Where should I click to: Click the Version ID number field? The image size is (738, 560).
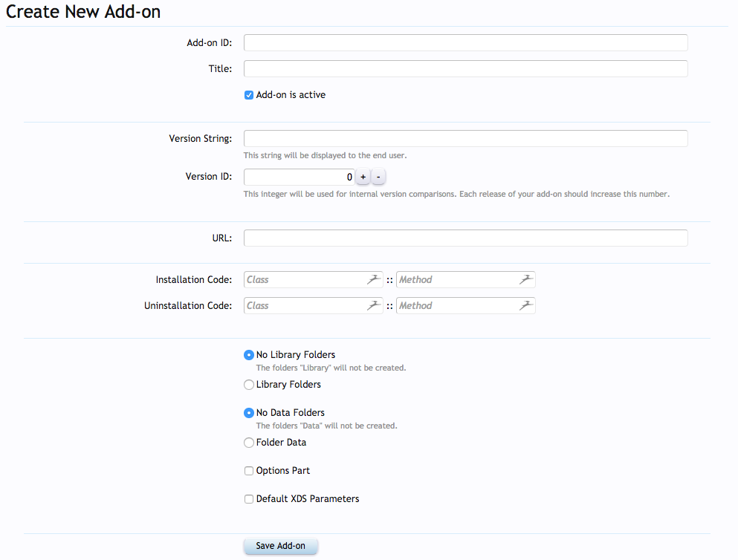tap(300, 177)
